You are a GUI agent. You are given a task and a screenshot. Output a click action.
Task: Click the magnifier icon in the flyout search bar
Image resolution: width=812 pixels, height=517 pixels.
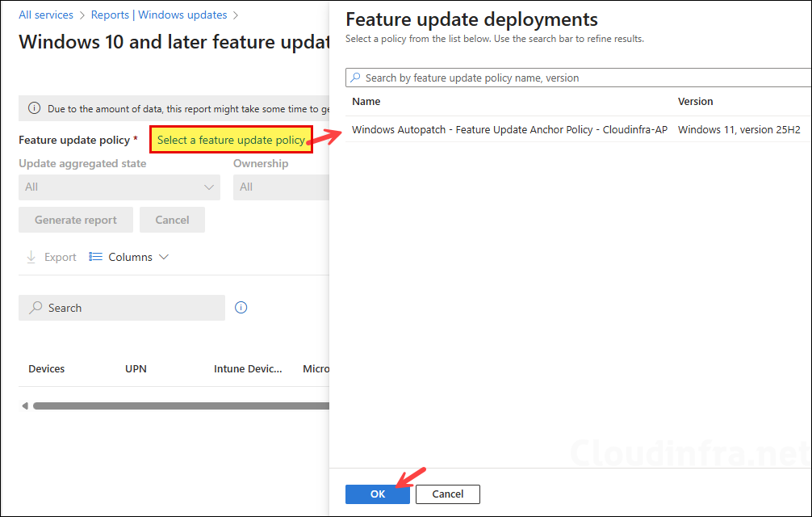click(356, 77)
